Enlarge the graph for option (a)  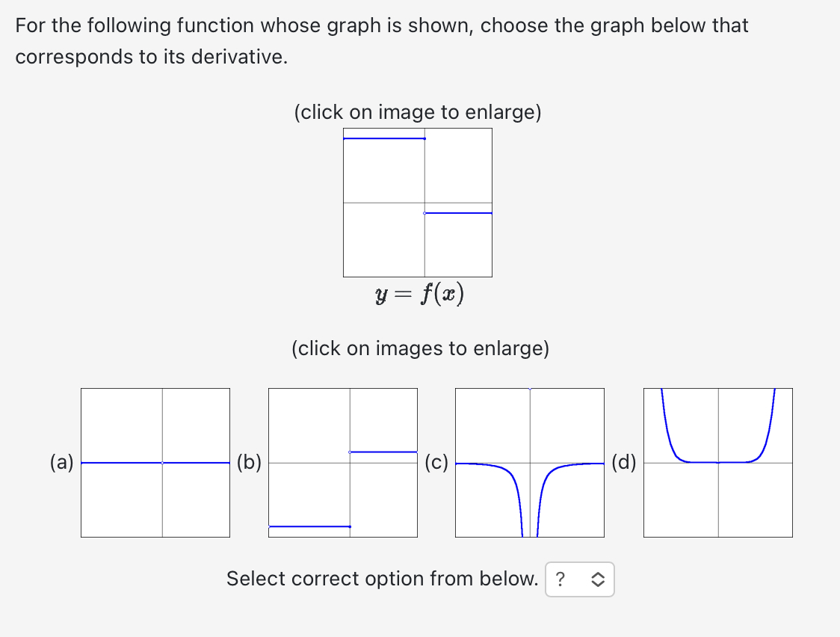[x=155, y=461]
